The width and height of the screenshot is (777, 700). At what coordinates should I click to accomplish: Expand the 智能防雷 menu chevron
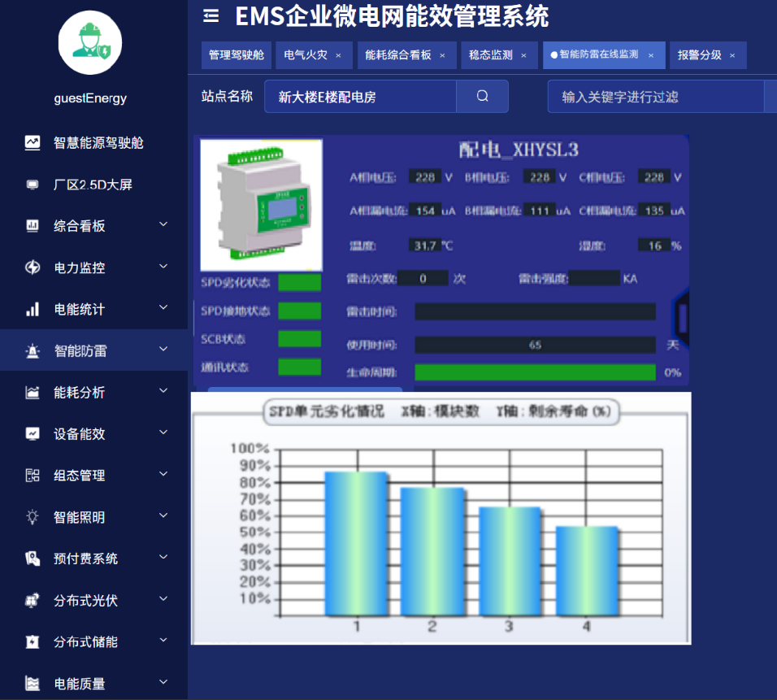pyautogui.click(x=163, y=350)
